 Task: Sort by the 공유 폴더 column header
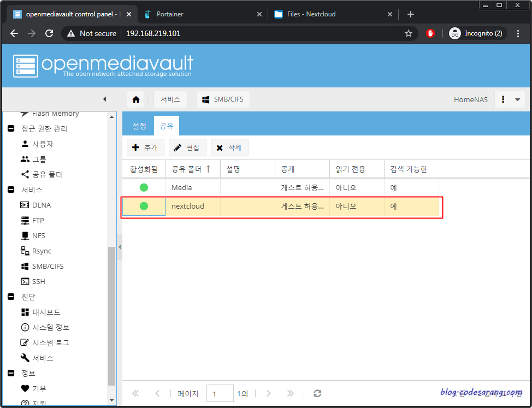(x=193, y=169)
